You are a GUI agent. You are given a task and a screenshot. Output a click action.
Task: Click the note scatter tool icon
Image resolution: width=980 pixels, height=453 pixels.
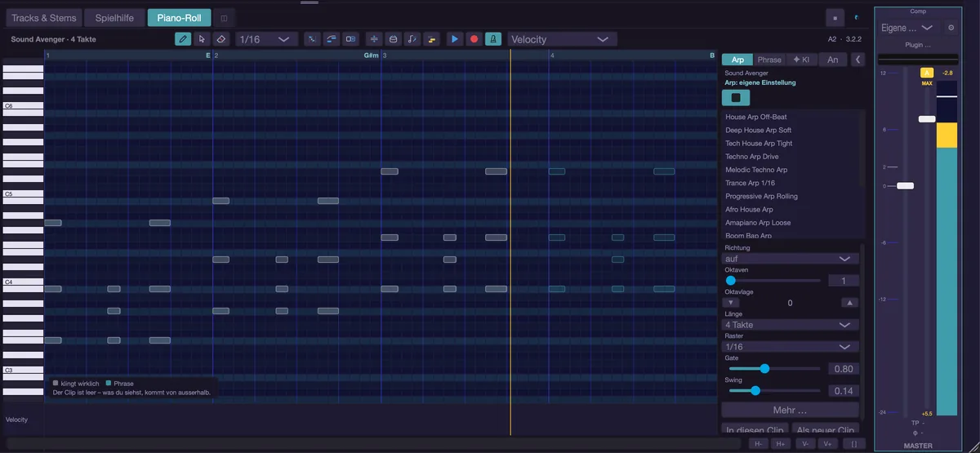[x=312, y=39]
